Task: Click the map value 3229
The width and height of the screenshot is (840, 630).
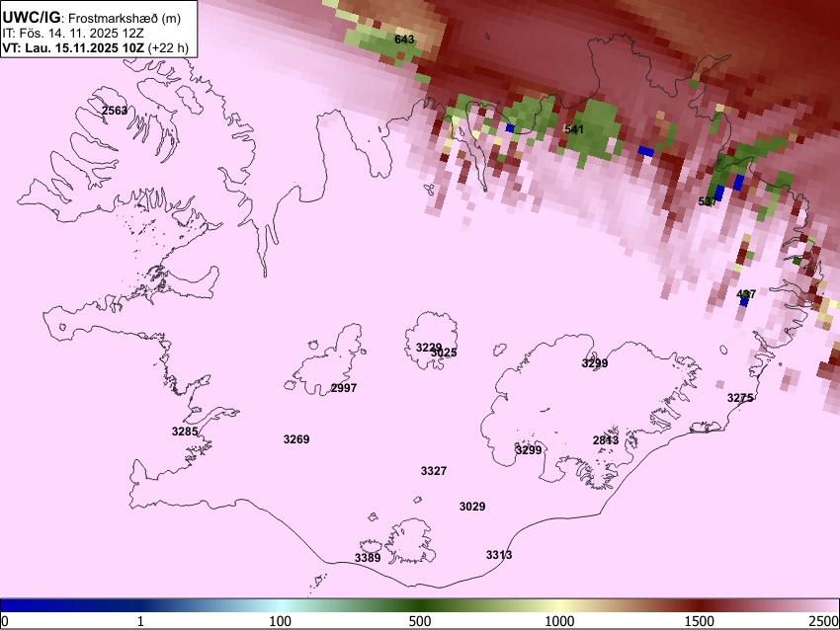Action: (x=429, y=348)
